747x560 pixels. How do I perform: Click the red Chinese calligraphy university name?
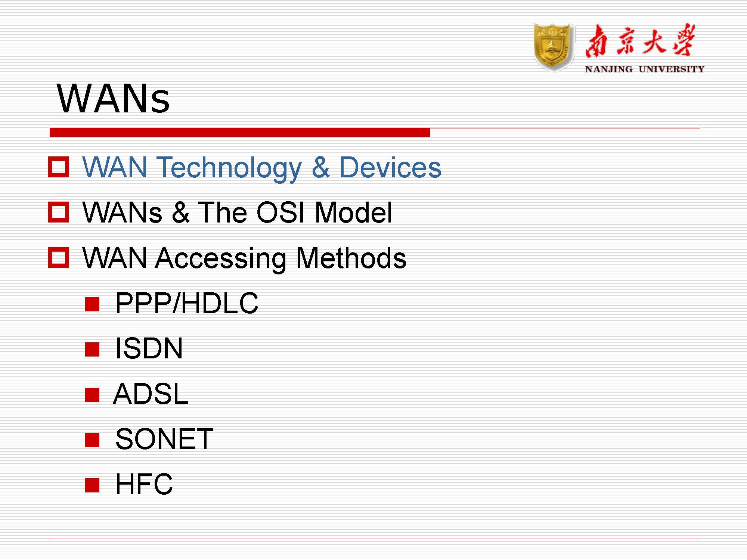(x=640, y=41)
